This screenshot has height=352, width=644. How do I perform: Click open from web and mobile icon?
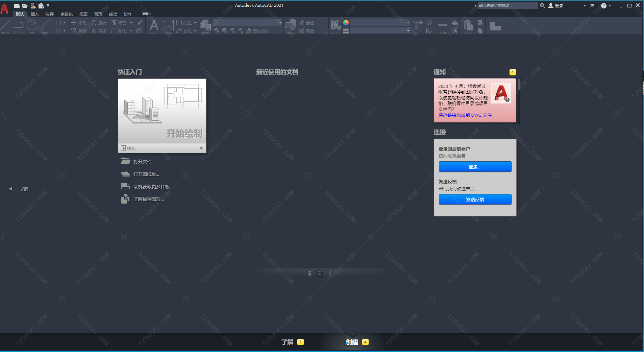(33, 6)
